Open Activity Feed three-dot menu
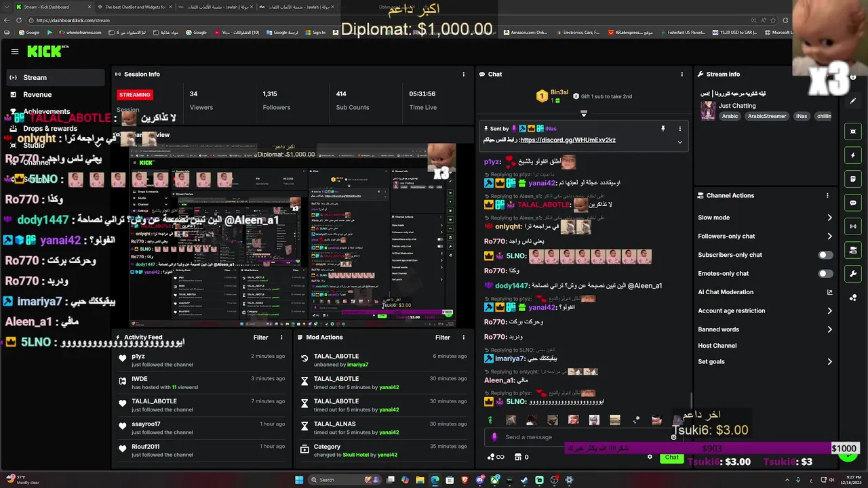Image resolution: width=868 pixels, height=488 pixels. tap(281, 337)
